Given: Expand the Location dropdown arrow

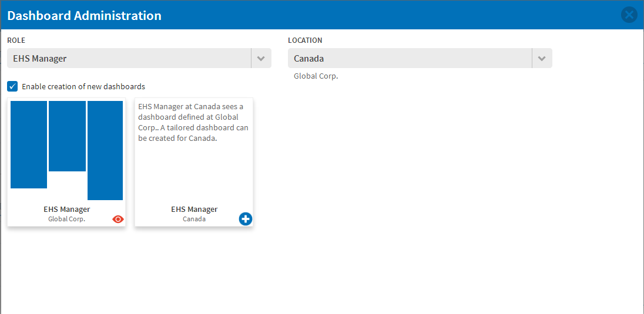Looking at the screenshot, I should pos(542,58).
